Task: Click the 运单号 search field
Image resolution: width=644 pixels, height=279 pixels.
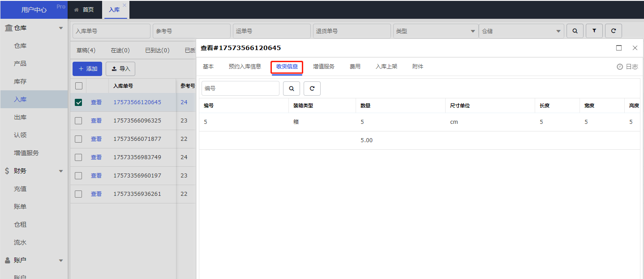Action: coord(272,31)
